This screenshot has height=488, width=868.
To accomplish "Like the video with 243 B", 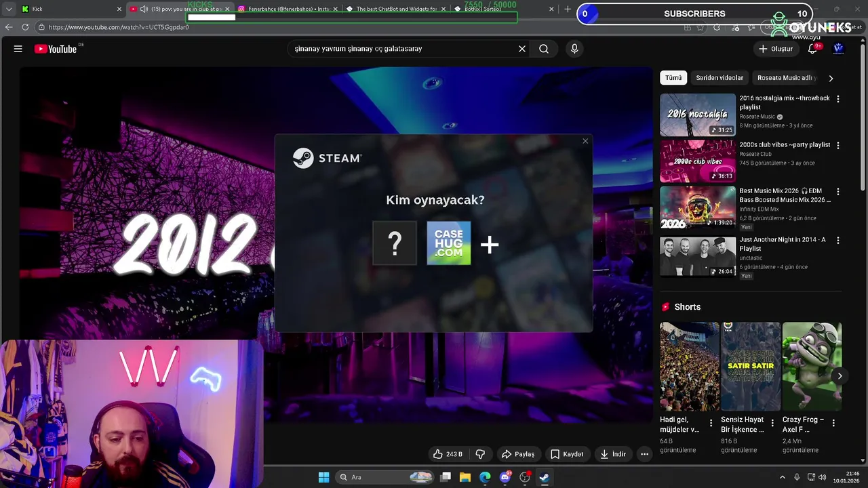I will tap(448, 454).
